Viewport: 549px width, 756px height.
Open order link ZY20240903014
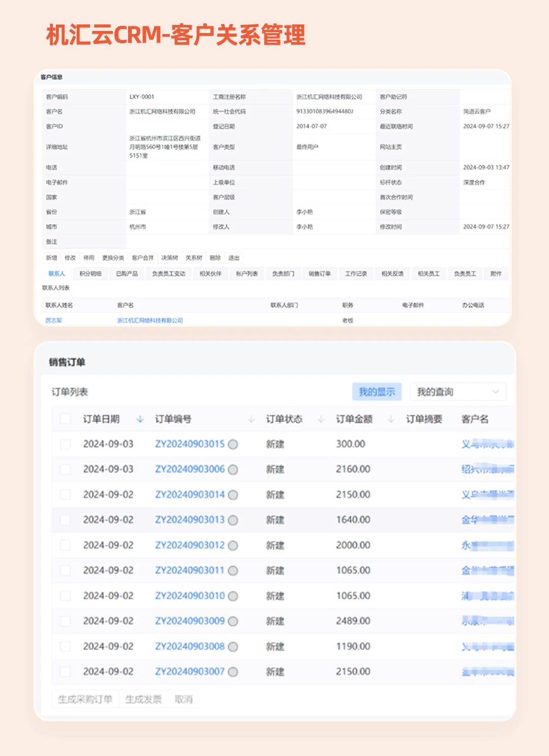[190, 495]
